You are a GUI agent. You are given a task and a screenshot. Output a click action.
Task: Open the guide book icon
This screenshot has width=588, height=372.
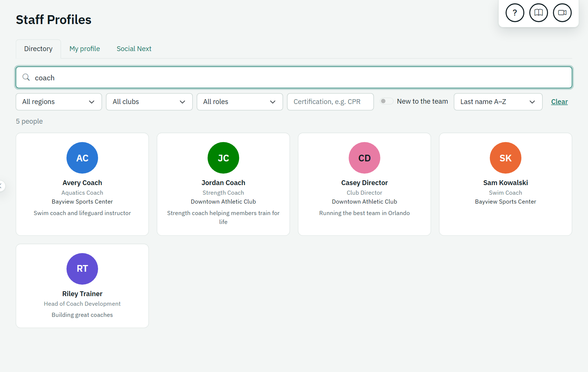point(538,13)
